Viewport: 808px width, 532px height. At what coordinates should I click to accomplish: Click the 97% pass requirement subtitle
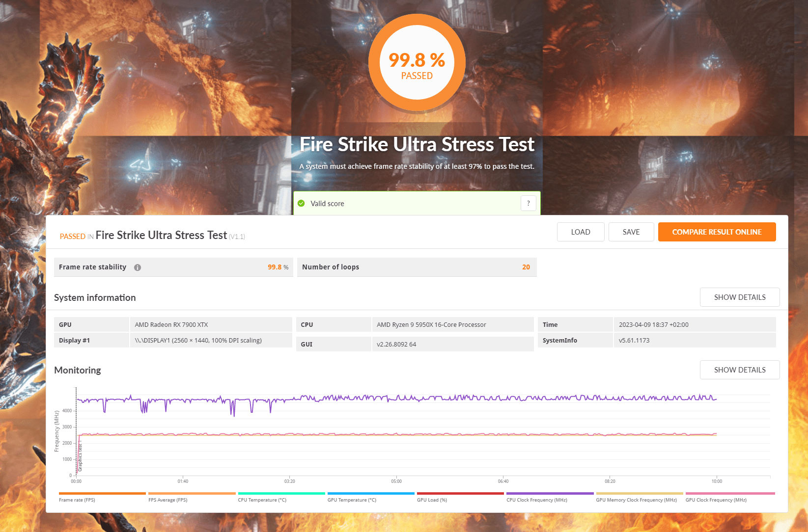coord(417,166)
